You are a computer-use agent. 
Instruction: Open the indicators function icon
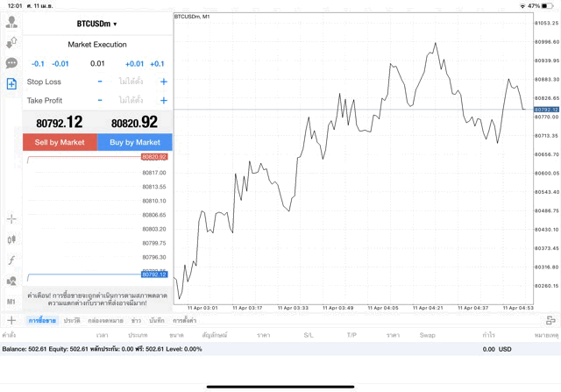(11, 260)
